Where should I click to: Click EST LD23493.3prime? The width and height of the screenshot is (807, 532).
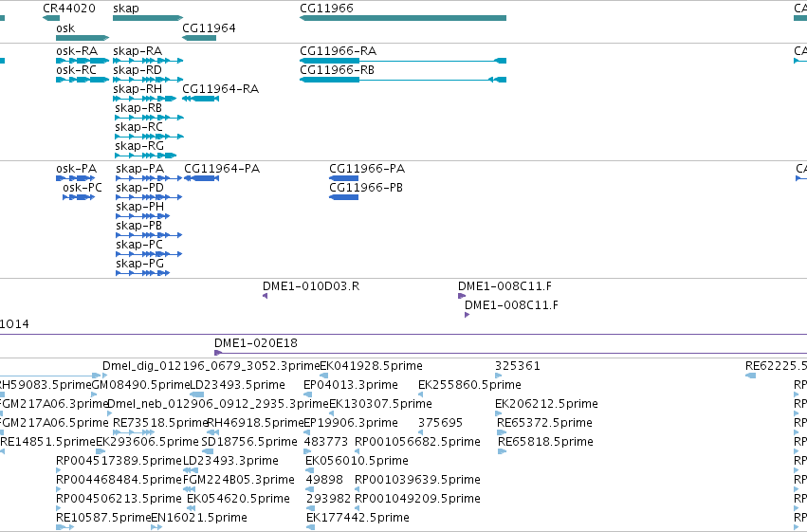click(230, 461)
